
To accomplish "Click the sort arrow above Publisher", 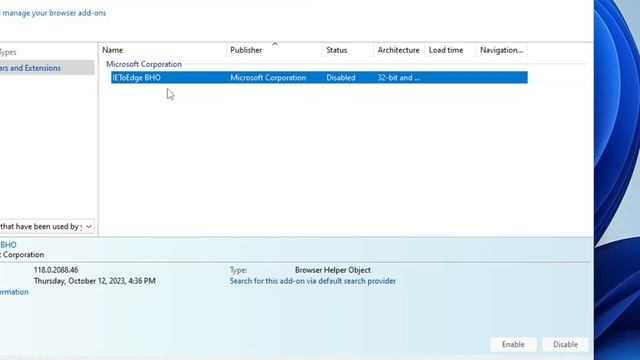I will 275,44.
